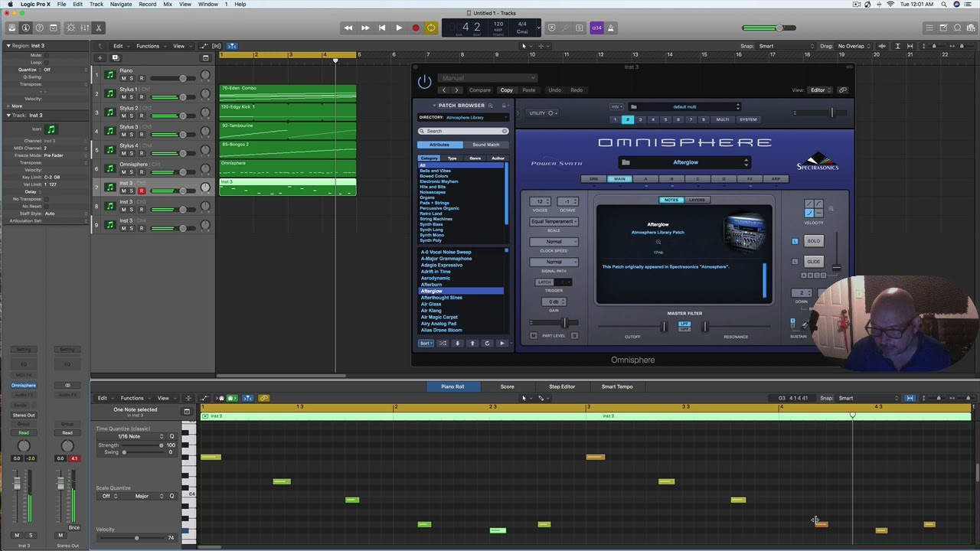Toggle the yellow Cycle mode button
The width and height of the screenshot is (980, 551).
pos(431,28)
